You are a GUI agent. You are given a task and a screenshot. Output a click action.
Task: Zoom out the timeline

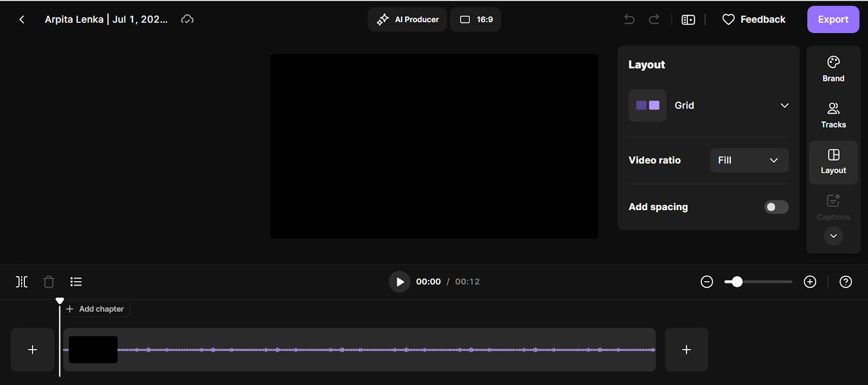707,282
